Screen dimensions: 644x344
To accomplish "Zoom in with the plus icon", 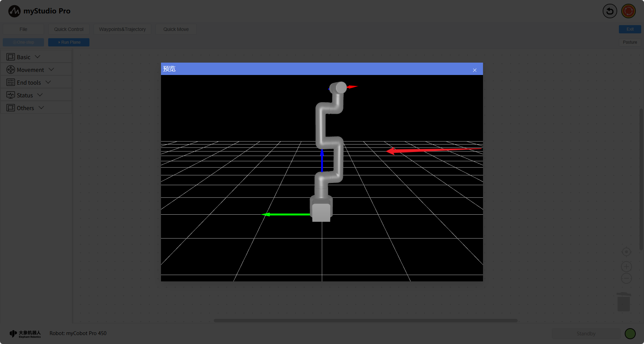I will 626,267.
